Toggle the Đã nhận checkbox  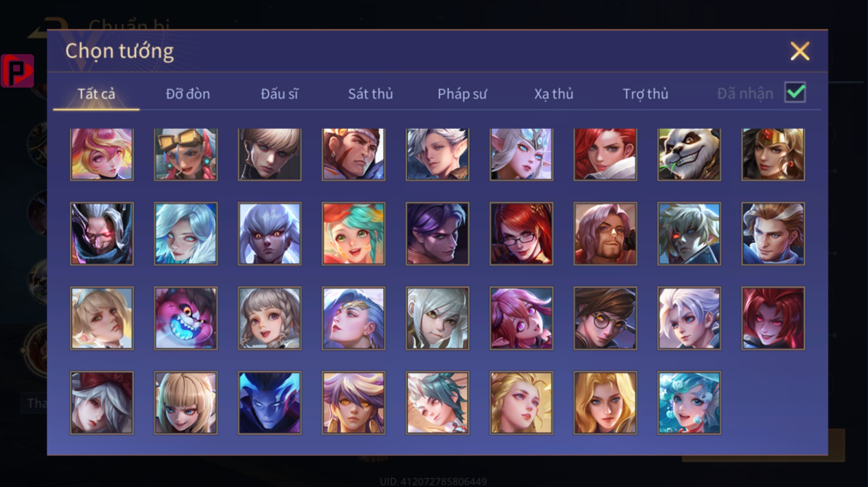pyautogui.click(x=795, y=92)
